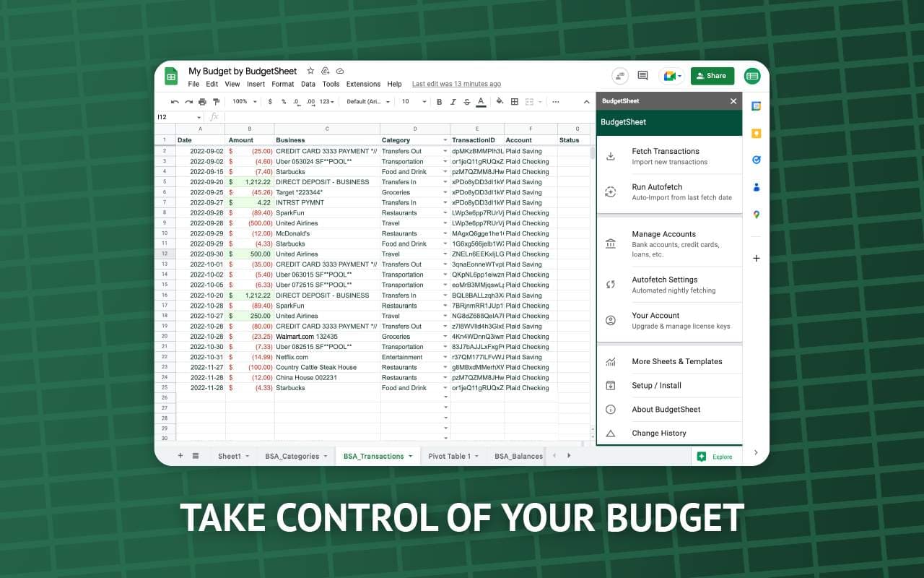The width and height of the screenshot is (924, 578).
Task: Open the Data menu
Action: [308, 84]
